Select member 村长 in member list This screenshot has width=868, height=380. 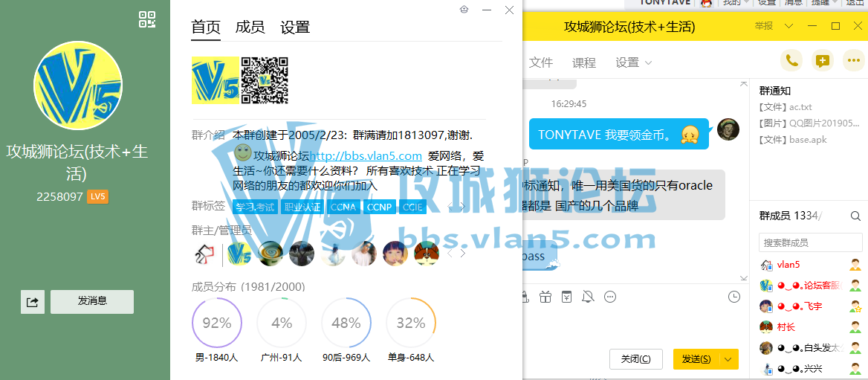click(811, 326)
